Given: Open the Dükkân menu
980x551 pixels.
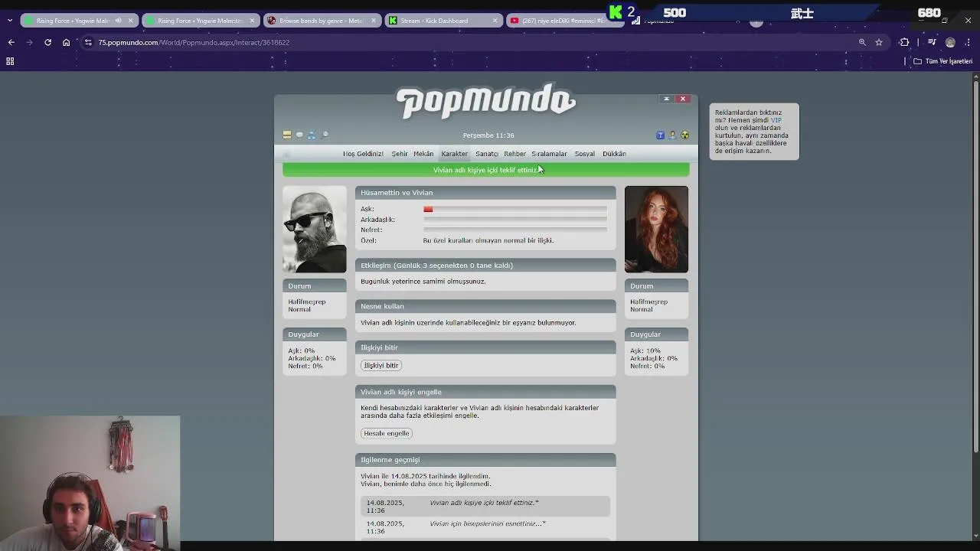Looking at the screenshot, I should pyautogui.click(x=614, y=154).
